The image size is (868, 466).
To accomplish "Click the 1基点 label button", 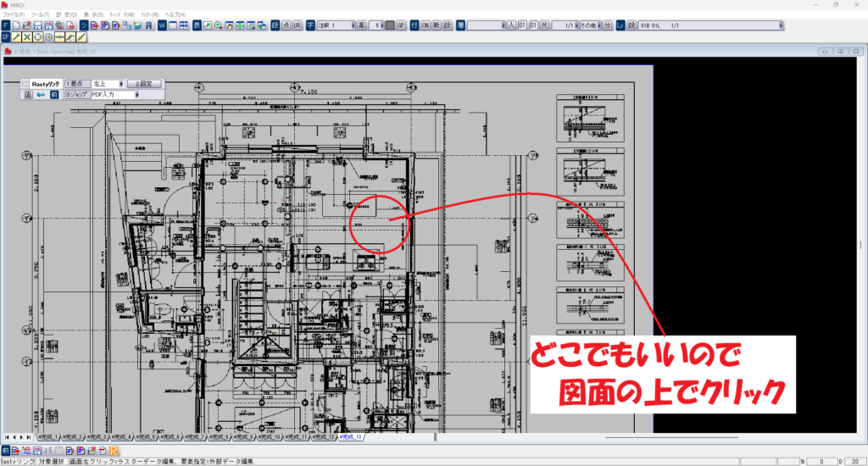I will [77, 84].
